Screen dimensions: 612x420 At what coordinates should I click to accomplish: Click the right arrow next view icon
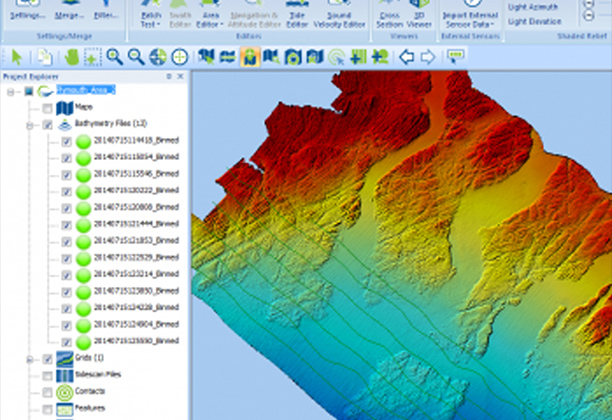tap(427, 57)
